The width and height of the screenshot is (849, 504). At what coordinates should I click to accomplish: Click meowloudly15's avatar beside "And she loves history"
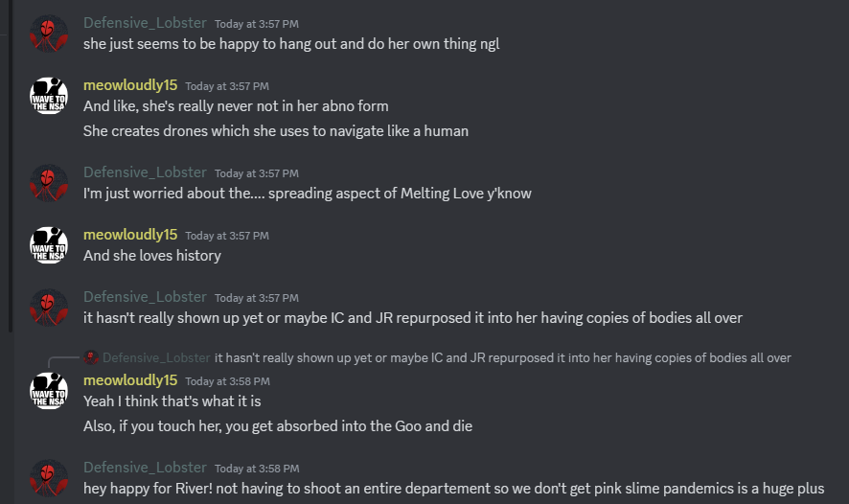[49, 244]
